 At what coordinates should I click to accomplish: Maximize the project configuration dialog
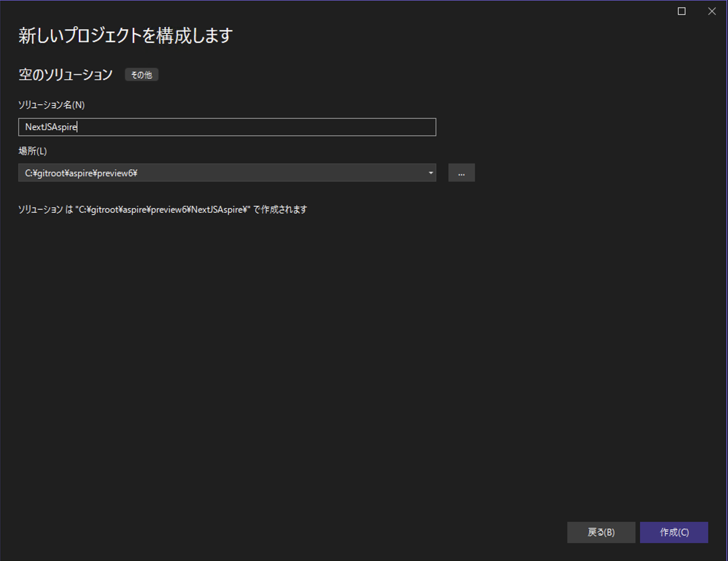[x=681, y=11]
